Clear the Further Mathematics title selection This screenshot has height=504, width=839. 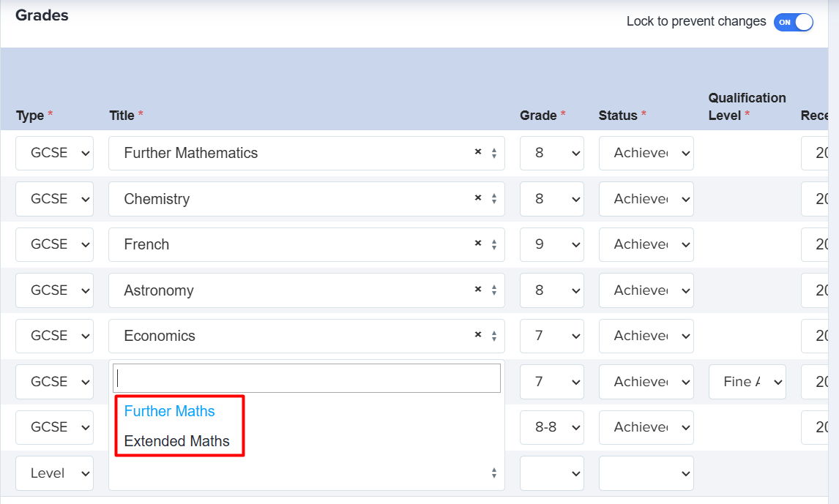point(478,152)
